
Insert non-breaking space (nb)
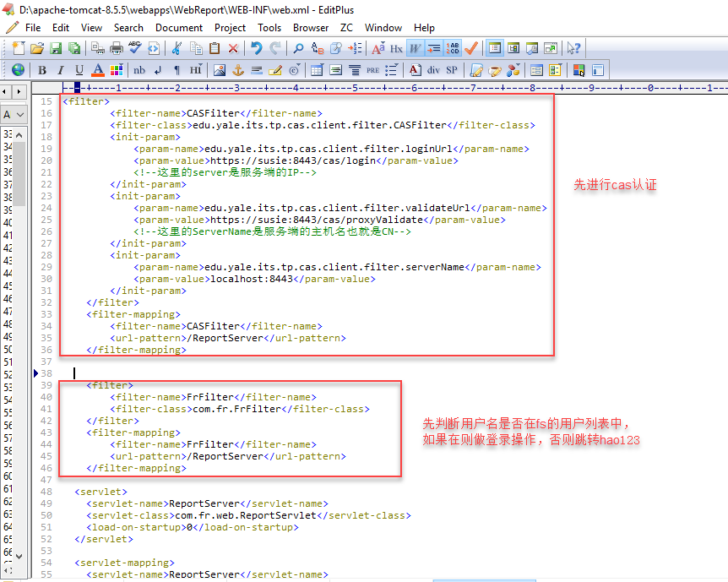(x=139, y=70)
